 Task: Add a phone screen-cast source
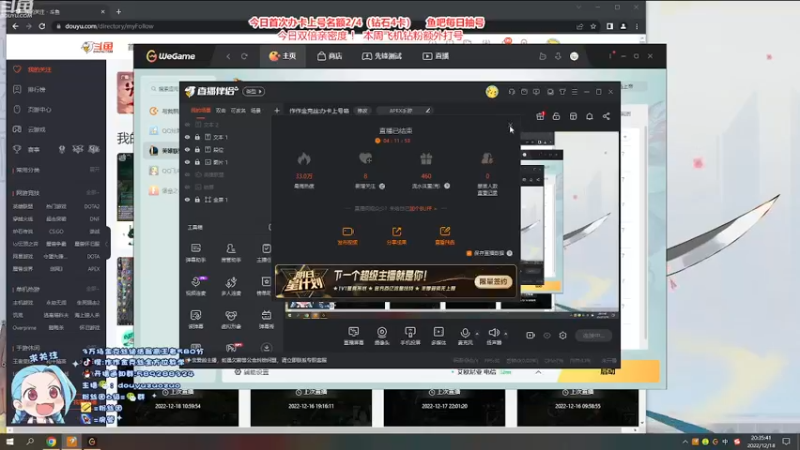coord(410,336)
